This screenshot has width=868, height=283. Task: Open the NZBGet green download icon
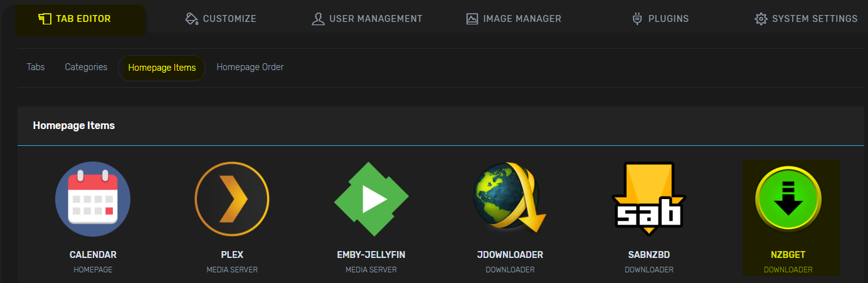[788, 198]
